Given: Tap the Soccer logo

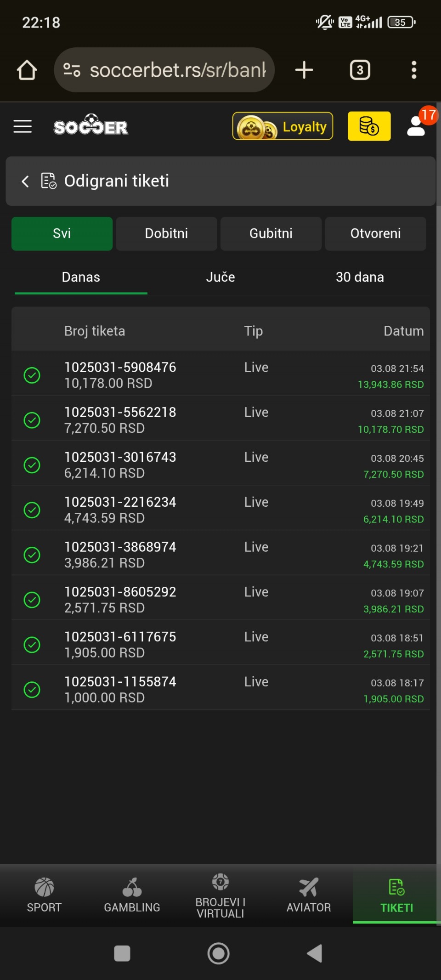Looking at the screenshot, I should (91, 125).
